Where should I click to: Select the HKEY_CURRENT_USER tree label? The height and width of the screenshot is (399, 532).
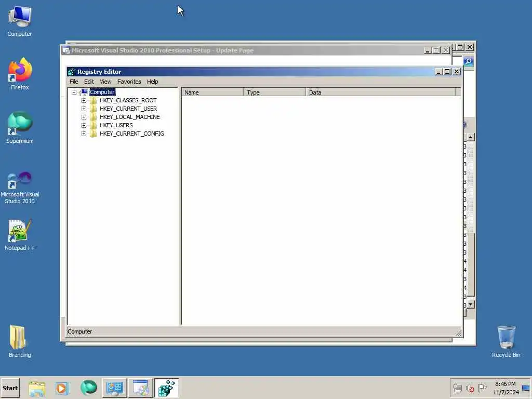click(x=128, y=109)
